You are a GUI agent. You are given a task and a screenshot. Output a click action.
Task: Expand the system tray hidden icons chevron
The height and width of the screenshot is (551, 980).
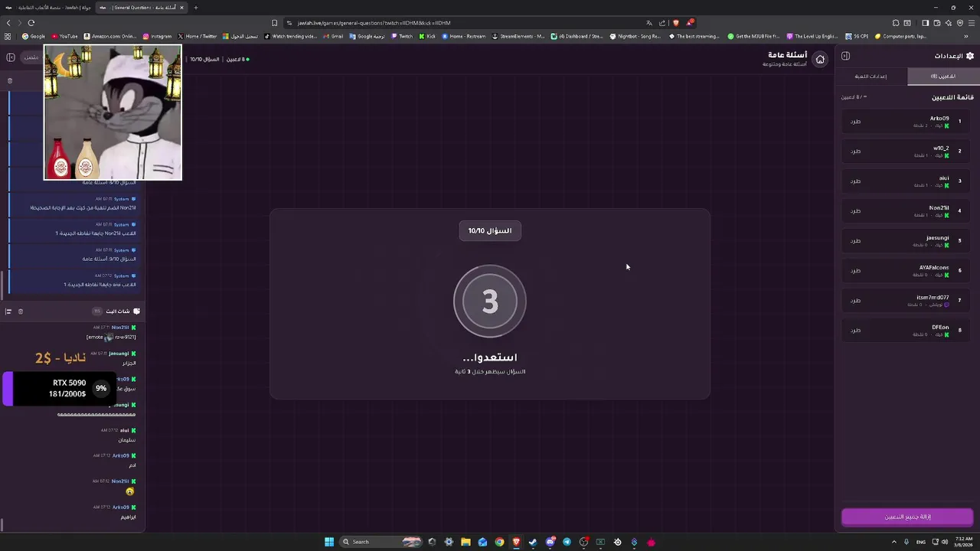coord(895,542)
